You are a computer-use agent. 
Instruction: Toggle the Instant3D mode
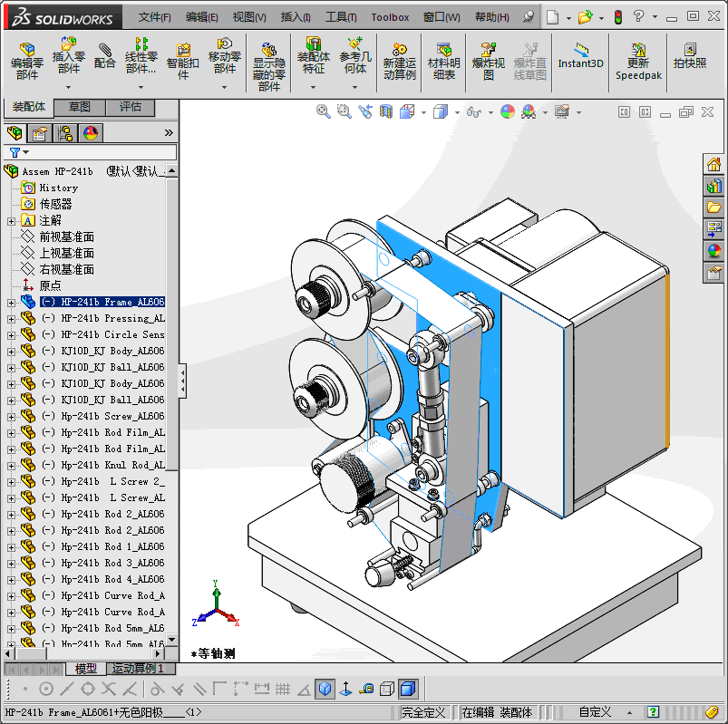pyautogui.click(x=580, y=56)
